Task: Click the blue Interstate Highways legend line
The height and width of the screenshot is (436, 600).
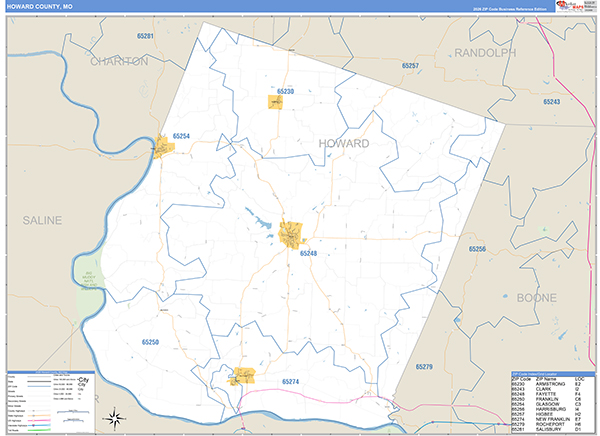Action: tap(39, 425)
